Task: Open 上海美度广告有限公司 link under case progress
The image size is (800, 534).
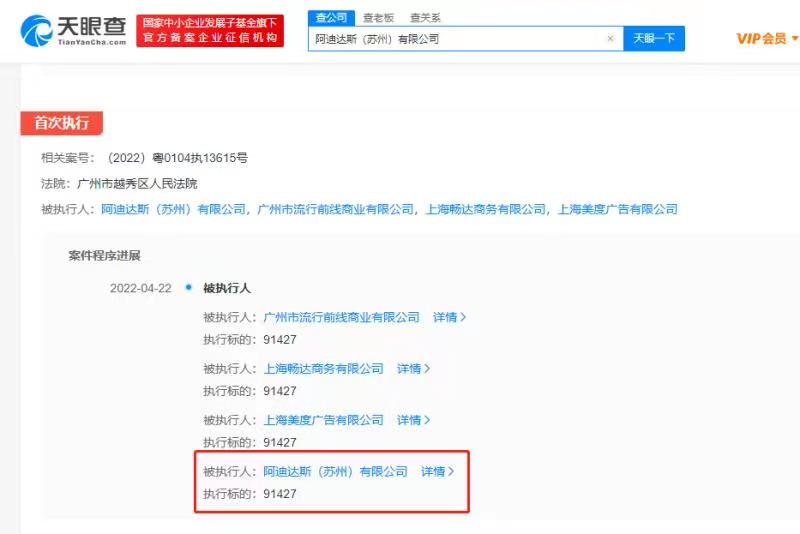Action: pos(323,420)
